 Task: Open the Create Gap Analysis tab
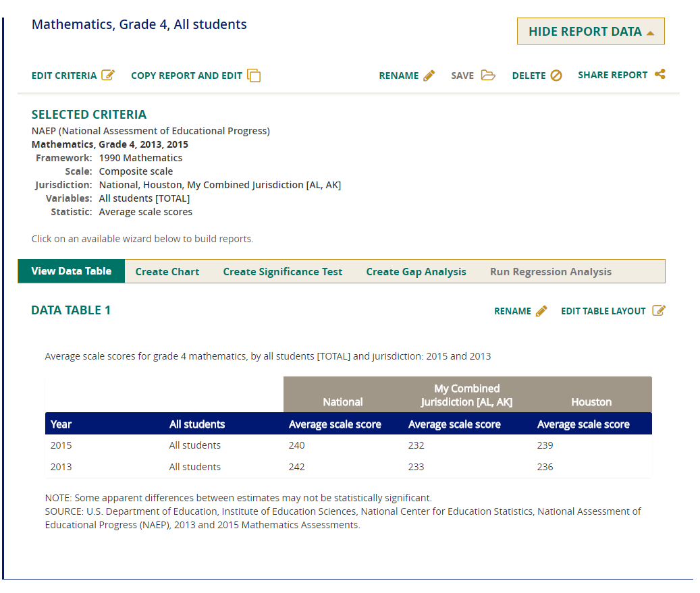coord(416,272)
